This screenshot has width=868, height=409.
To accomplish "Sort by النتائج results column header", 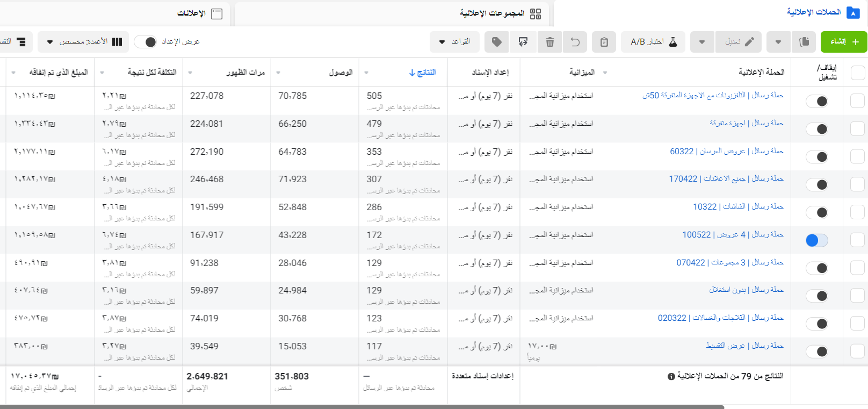I will [x=423, y=73].
